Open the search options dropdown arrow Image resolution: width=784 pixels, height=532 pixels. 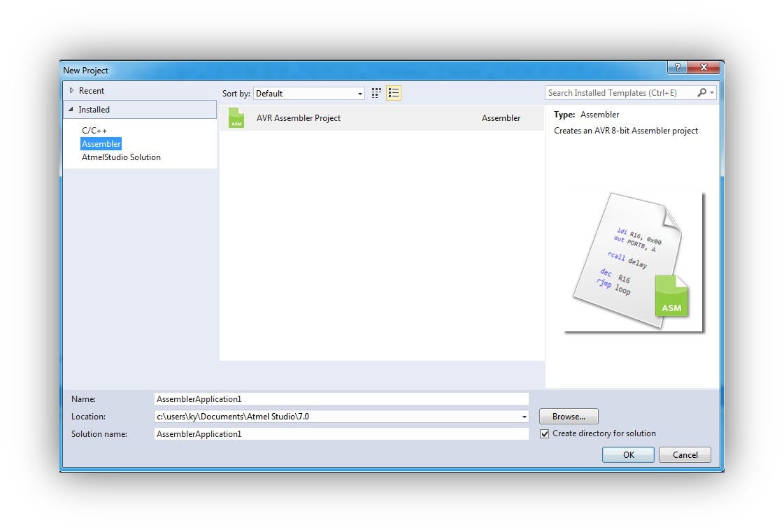coord(710,92)
